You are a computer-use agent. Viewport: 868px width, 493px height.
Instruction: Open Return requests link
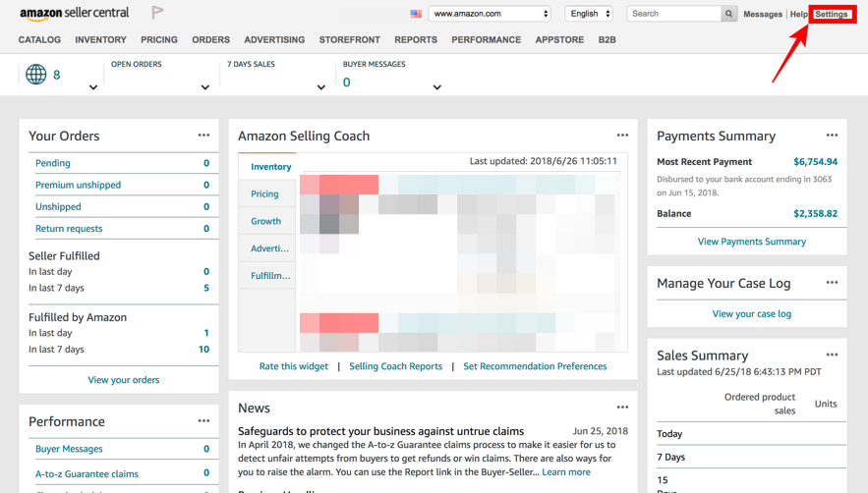click(x=69, y=229)
